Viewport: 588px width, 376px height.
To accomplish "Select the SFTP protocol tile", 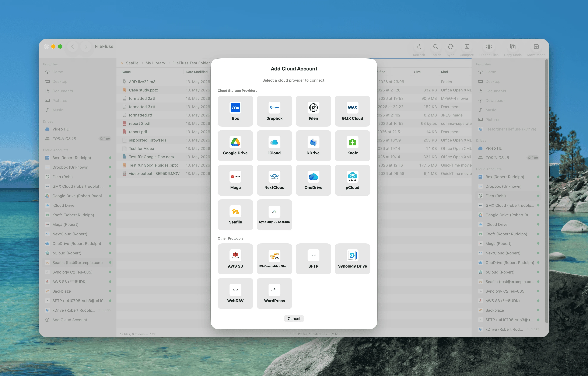I will (x=313, y=259).
